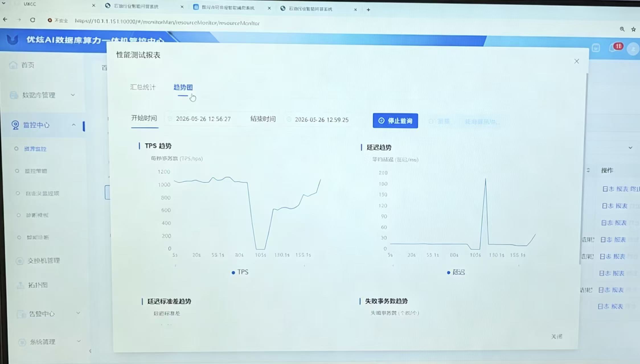Click the 延迟标准差趋势 heading
This screenshot has height=364, width=640.
(169, 301)
